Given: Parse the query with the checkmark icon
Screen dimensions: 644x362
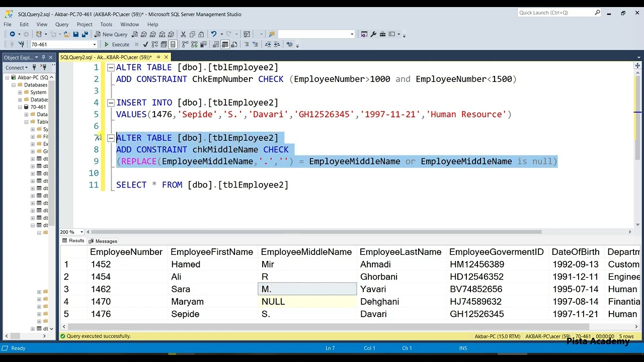Looking at the screenshot, I should click(x=145, y=44).
